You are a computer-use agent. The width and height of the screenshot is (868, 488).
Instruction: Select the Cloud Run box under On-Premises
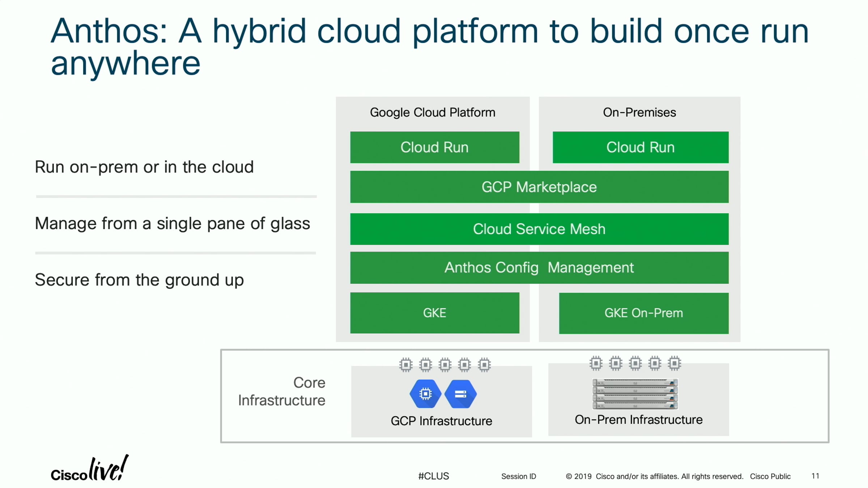640,147
